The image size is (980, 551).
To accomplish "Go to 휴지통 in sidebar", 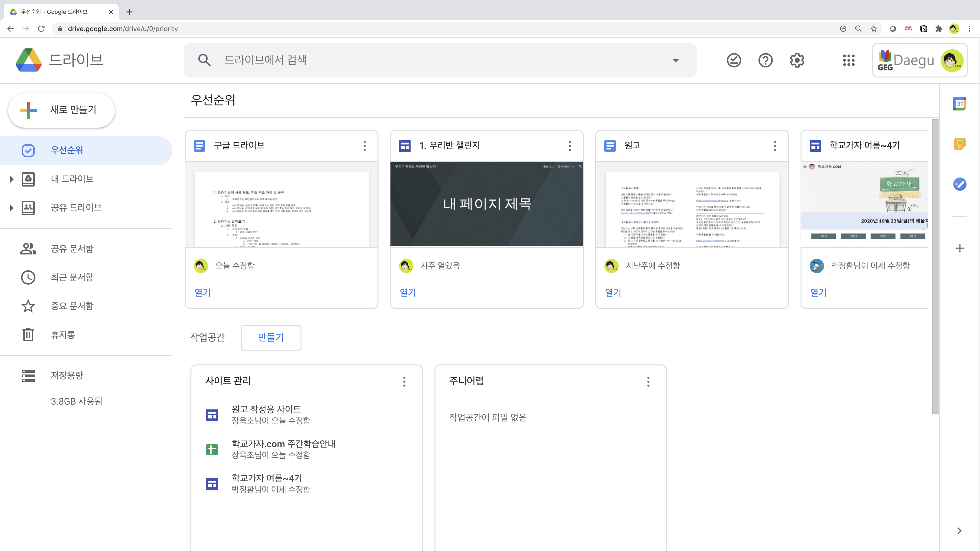I will point(63,335).
